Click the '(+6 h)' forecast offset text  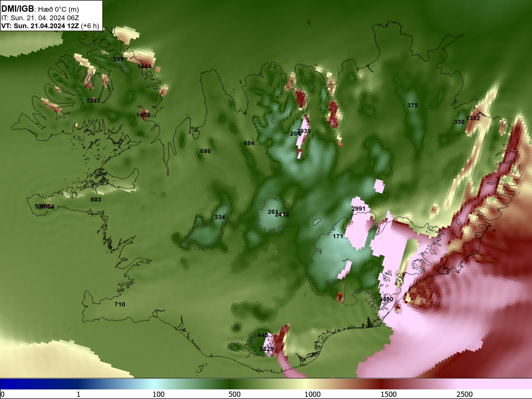click(x=90, y=26)
